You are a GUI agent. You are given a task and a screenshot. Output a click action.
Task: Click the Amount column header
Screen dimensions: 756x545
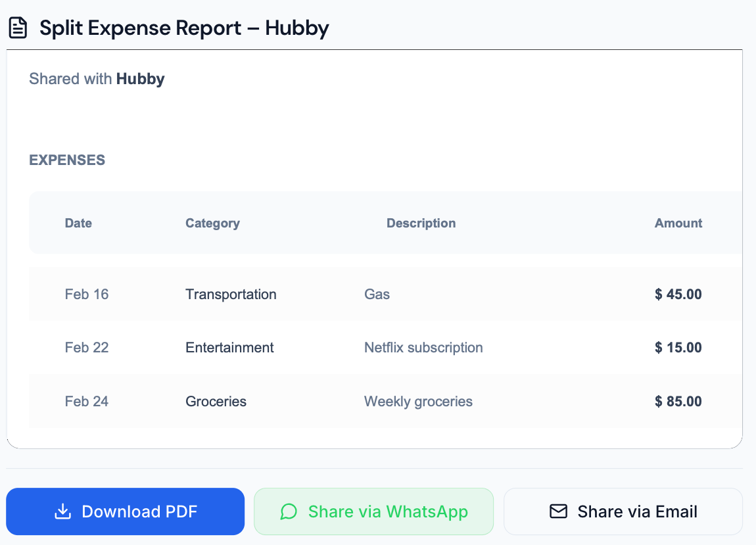click(x=678, y=223)
